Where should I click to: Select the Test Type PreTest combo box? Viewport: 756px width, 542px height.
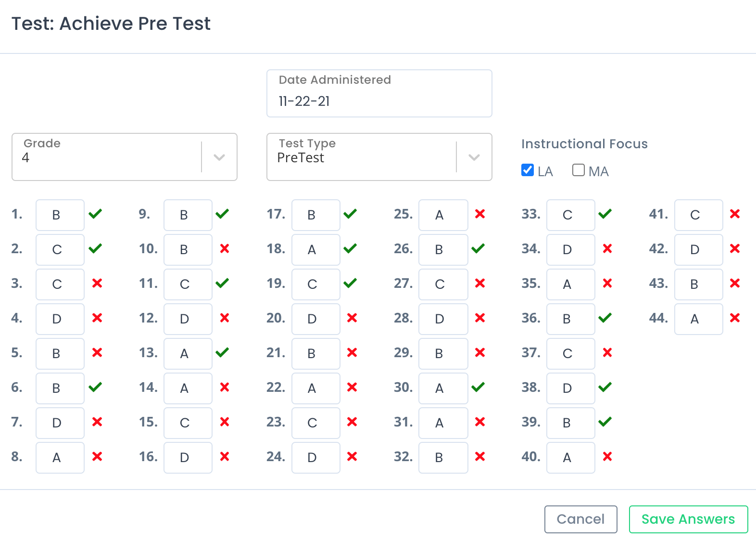click(x=379, y=157)
